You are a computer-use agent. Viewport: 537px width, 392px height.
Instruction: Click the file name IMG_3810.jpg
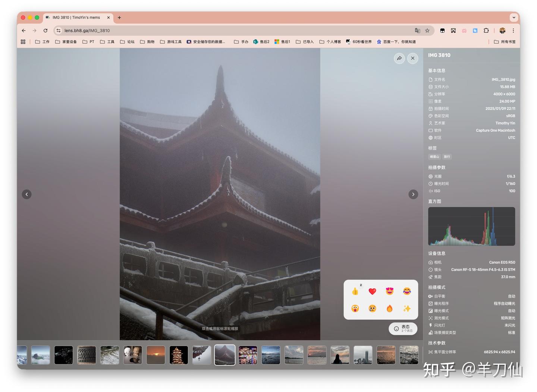[x=503, y=80]
